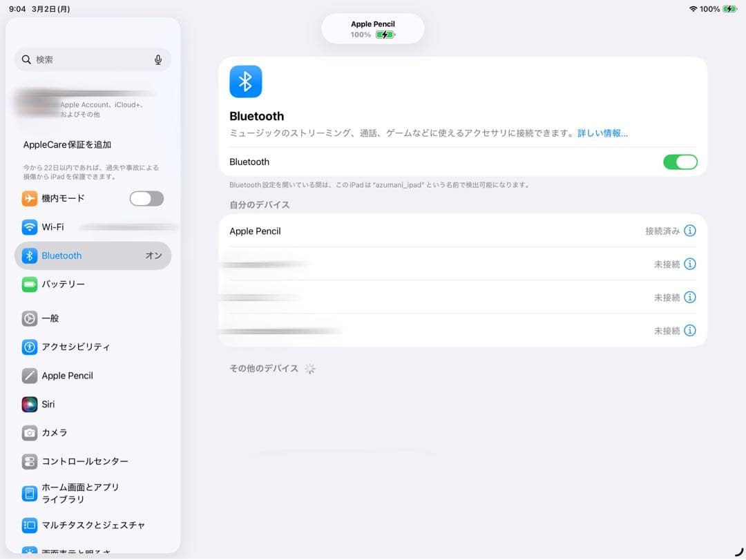Enable the airplane mode switch
Image resolution: width=746 pixels, height=560 pixels.
click(146, 198)
